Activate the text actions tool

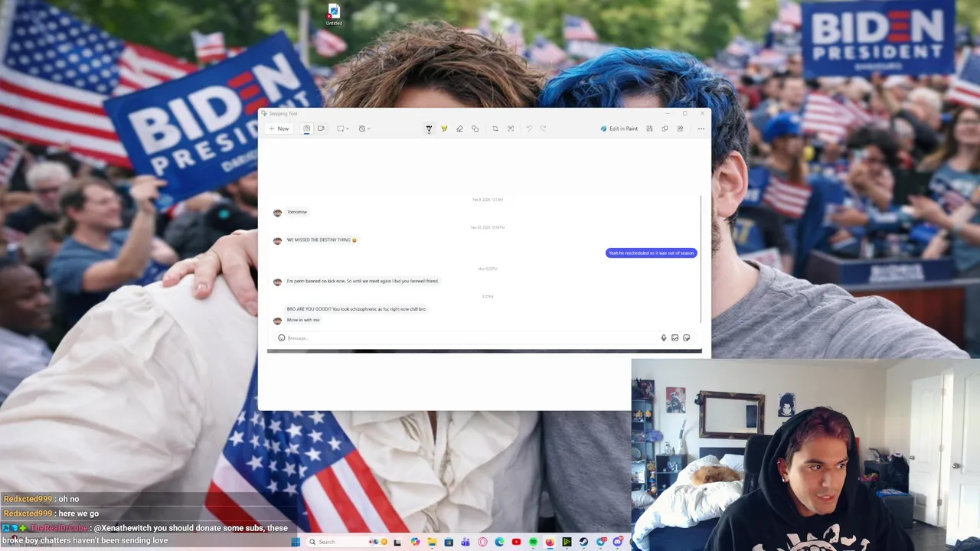click(511, 129)
